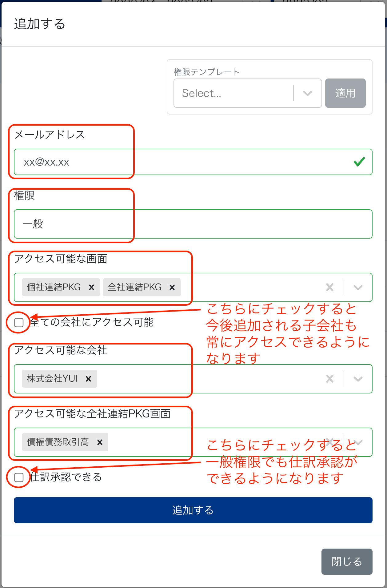Remove the 債権債務取引高 tag
This screenshot has height=588, width=387.
(100, 442)
